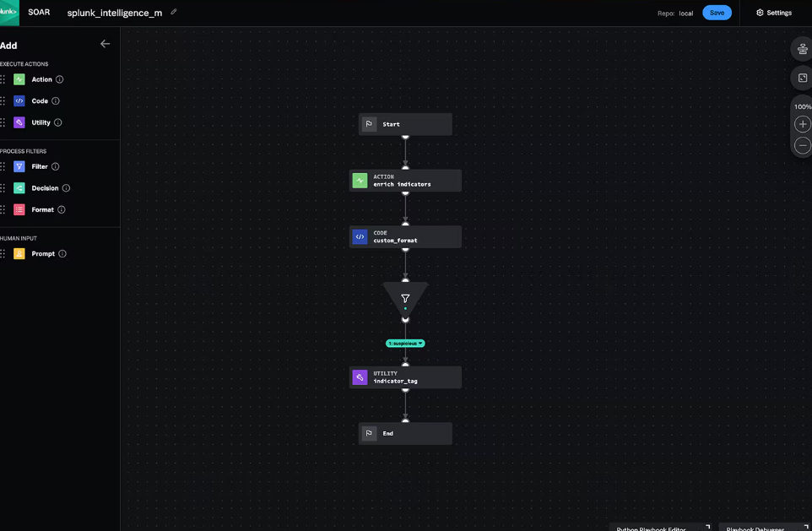
Task: Select the Utility block in the sidebar
Action: pyautogui.click(x=40, y=122)
